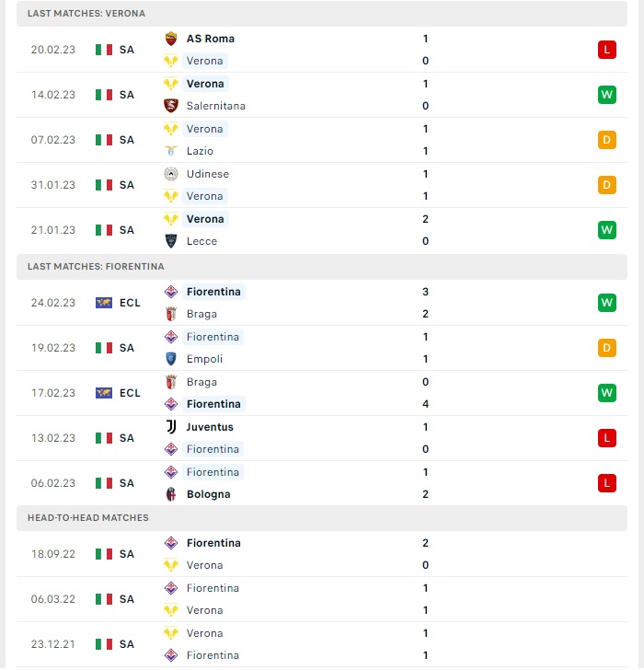Click the AS Roma club crest
The image size is (644, 670).
pyautogui.click(x=171, y=39)
